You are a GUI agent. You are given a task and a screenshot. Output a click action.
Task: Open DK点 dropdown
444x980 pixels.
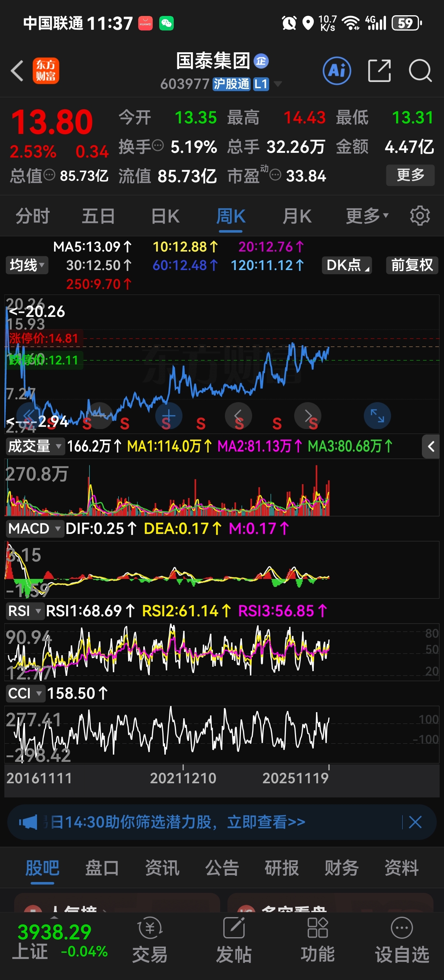[347, 265]
